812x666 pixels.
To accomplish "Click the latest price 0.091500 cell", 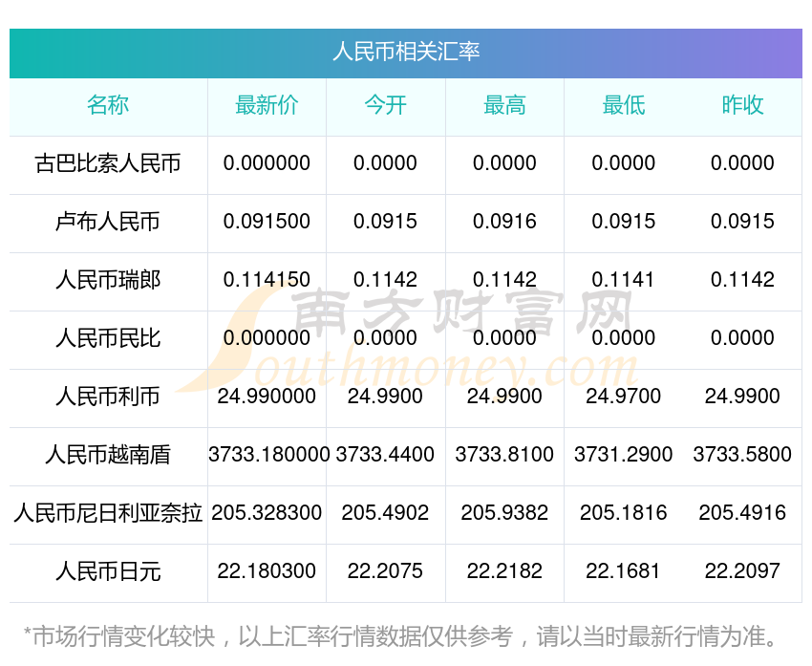I will 267,222.
